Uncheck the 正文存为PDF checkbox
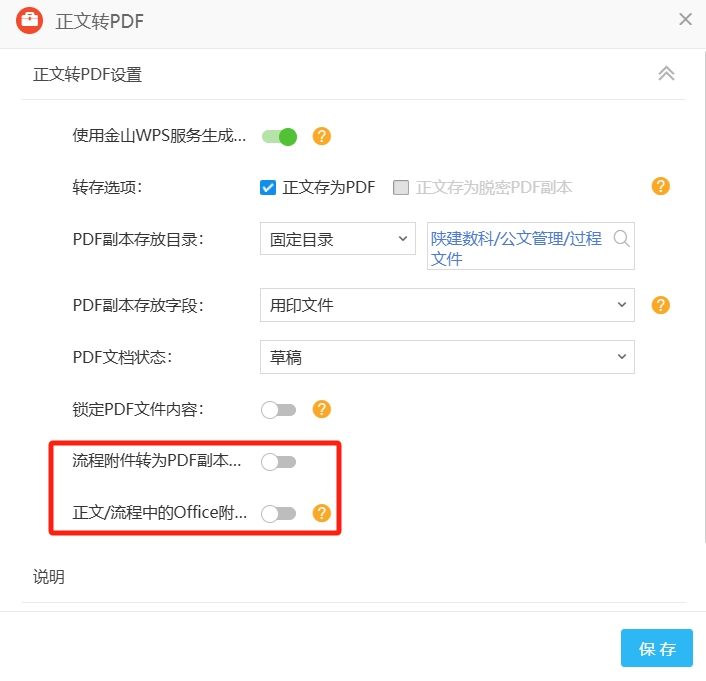The width and height of the screenshot is (706, 681). (267, 187)
